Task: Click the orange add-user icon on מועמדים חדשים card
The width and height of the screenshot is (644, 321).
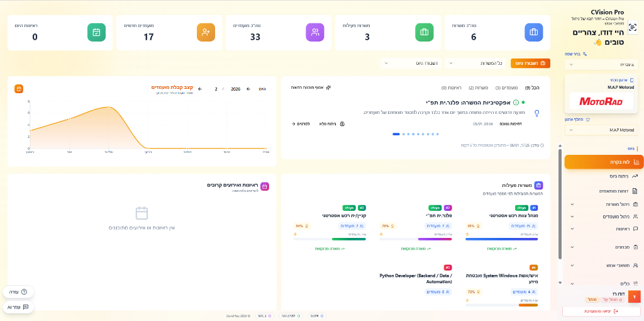Action: (x=206, y=32)
